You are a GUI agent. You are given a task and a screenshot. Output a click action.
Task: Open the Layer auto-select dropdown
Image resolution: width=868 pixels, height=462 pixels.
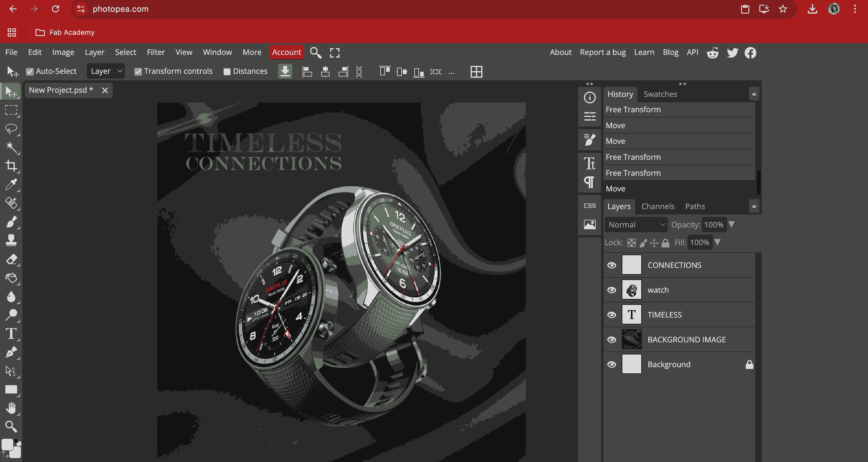105,71
